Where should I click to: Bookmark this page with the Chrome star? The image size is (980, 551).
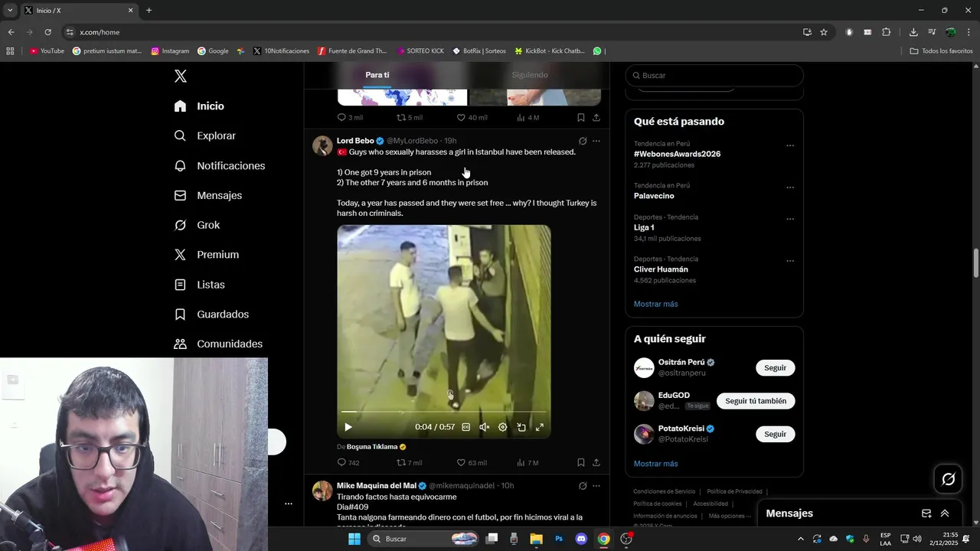(x=824, y=32)
